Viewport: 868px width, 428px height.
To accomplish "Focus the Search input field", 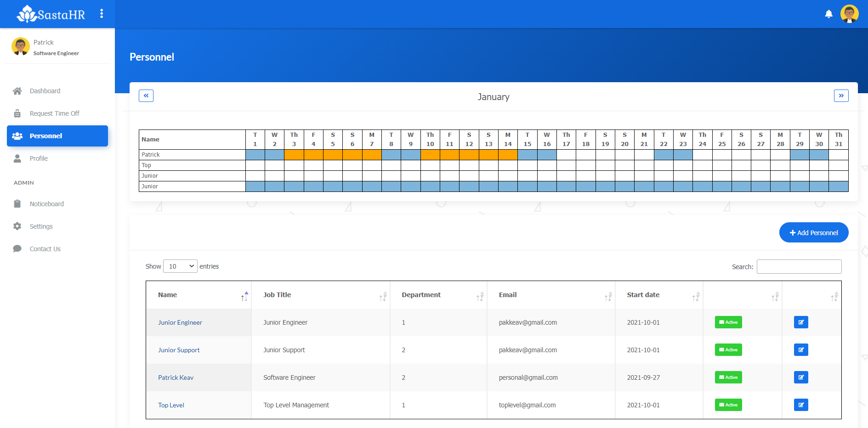I will [x=799, y=267].
